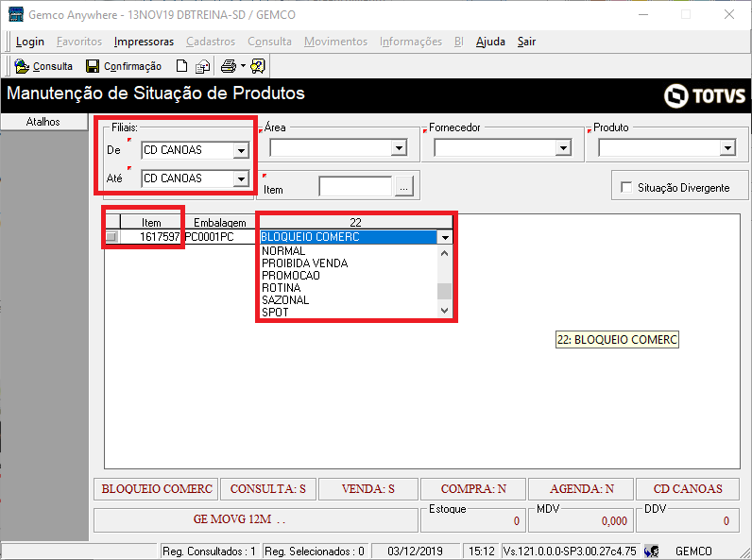The height and width of the screenshot is (560, 752).
Task: Open the Login menu
Action: coord(29,42)
